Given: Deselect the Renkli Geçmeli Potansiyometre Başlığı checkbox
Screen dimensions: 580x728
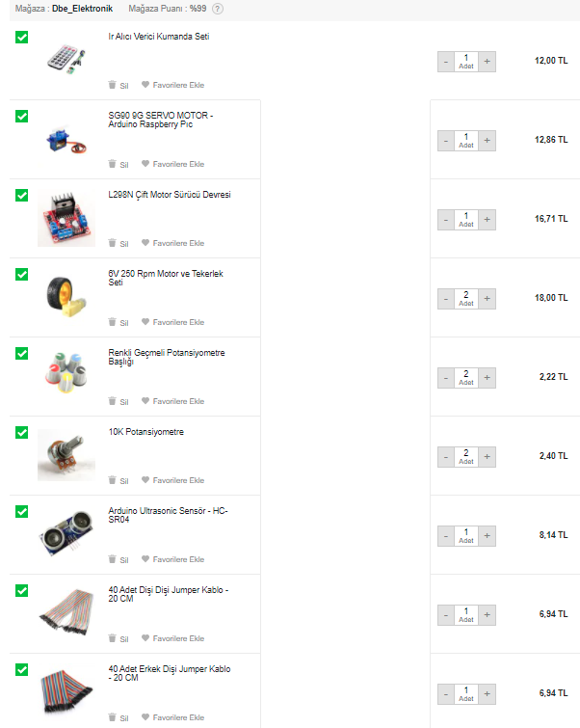Looking at the screenshot, I should point(22,353).
